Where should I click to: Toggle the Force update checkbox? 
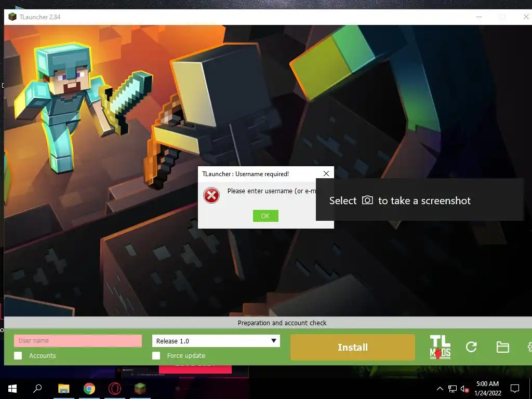(x=156, y=355)
